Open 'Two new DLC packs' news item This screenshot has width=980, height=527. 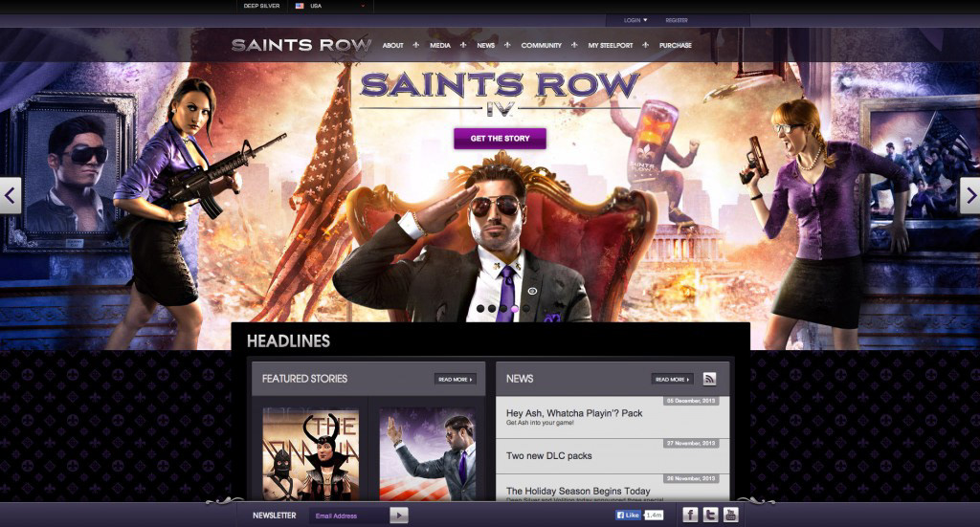click(x=548, y=456)
